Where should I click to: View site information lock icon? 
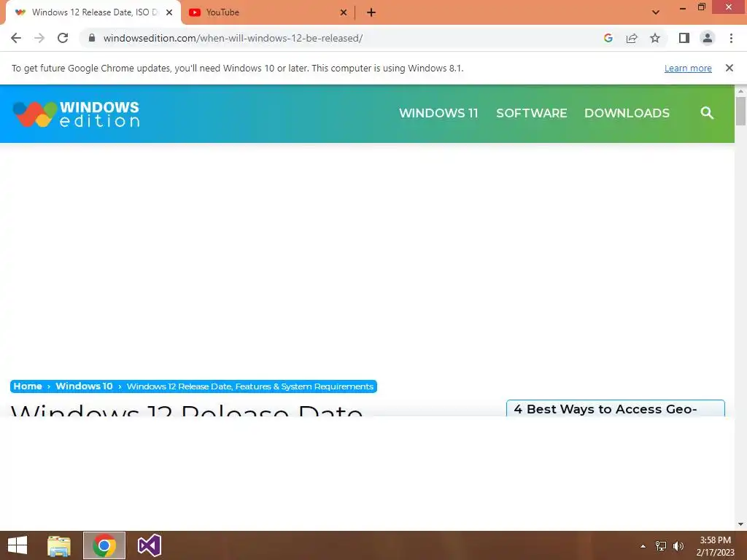[x=92, y=38]
